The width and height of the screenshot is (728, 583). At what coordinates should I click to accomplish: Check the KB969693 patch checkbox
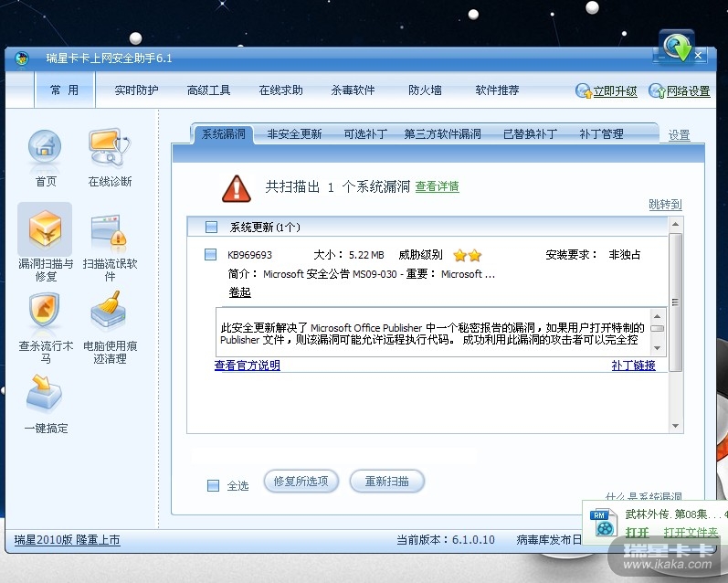coord(210,255)
